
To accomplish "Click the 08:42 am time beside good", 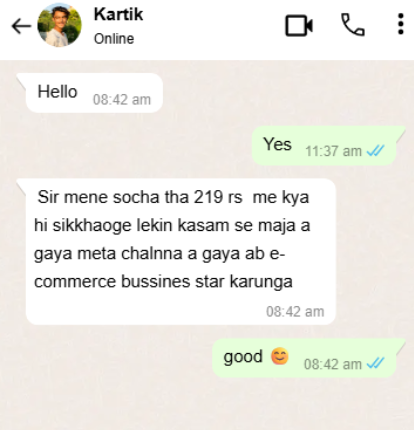I will [333, 364].
